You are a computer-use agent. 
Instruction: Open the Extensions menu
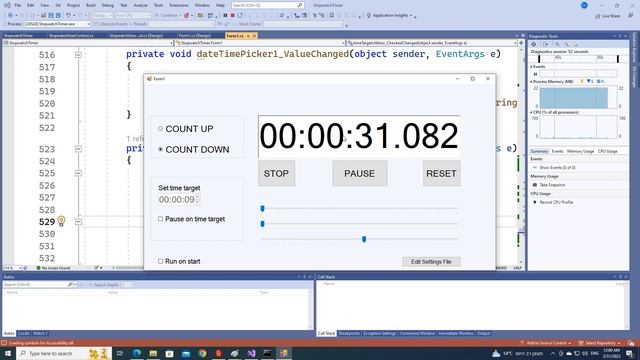pyautogui.click(x=179, y=5)
